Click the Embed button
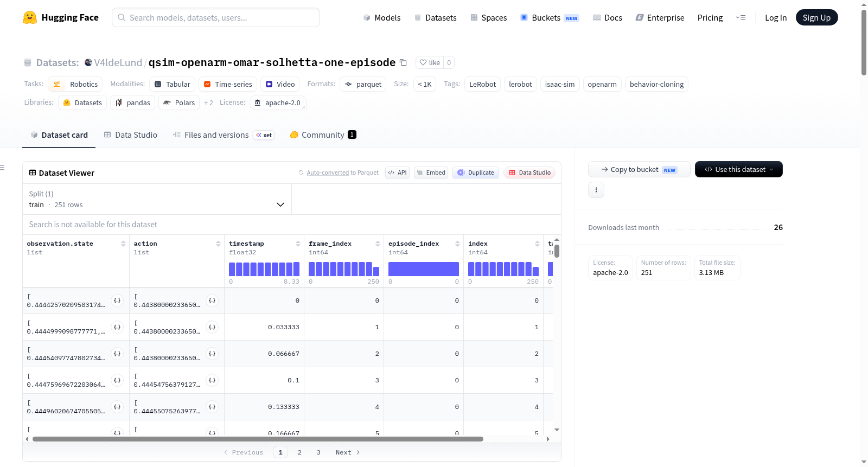This screenshot has height=467, width=868. point(431,172)
